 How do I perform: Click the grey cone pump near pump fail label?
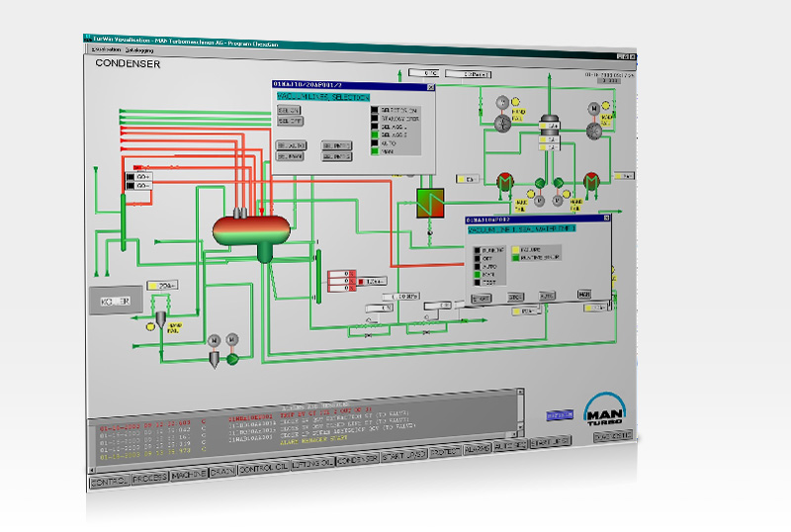pyautogui.click(x=160, y=319)
